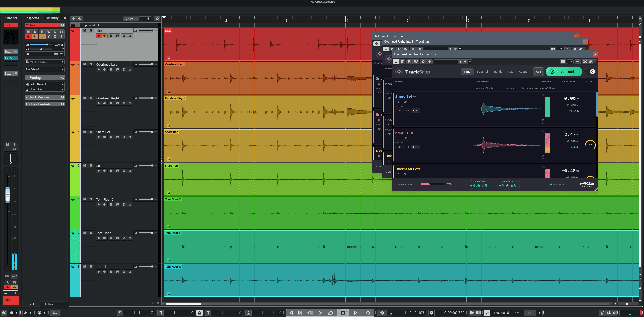This screenshot has height=317, width=644.
Task: Adjust the Kick pan slider in Inspector
Action: point(41,49)
